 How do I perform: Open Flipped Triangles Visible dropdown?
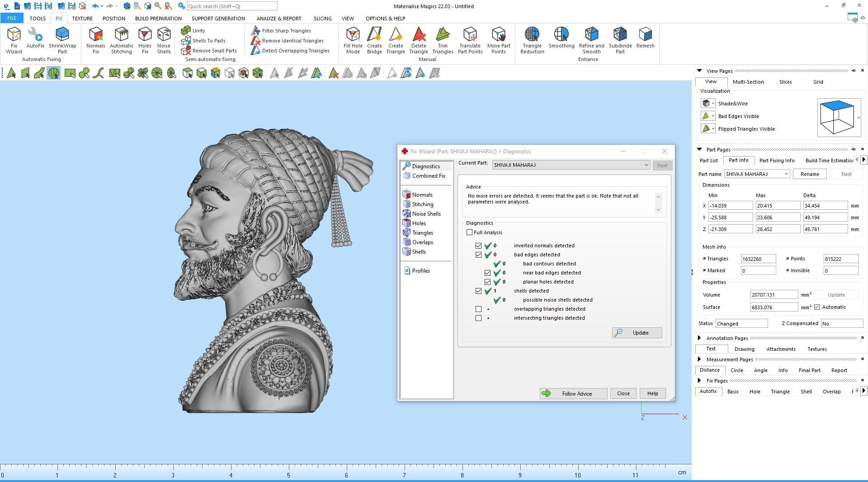pyautogui.click(x=713, y=129)
